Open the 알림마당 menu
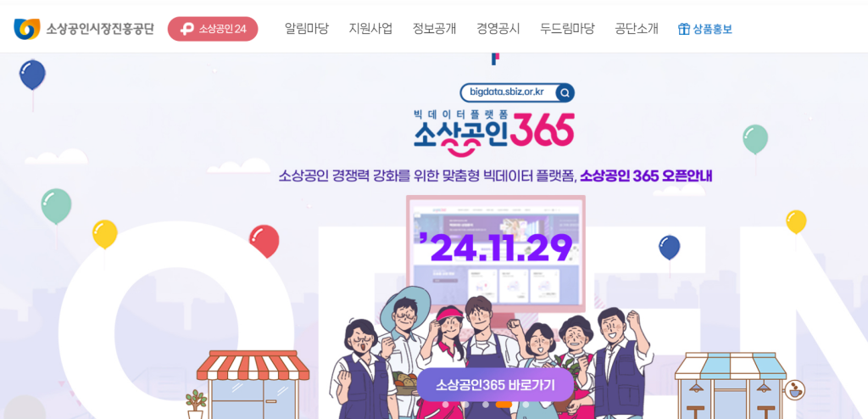 click(307, 29)
